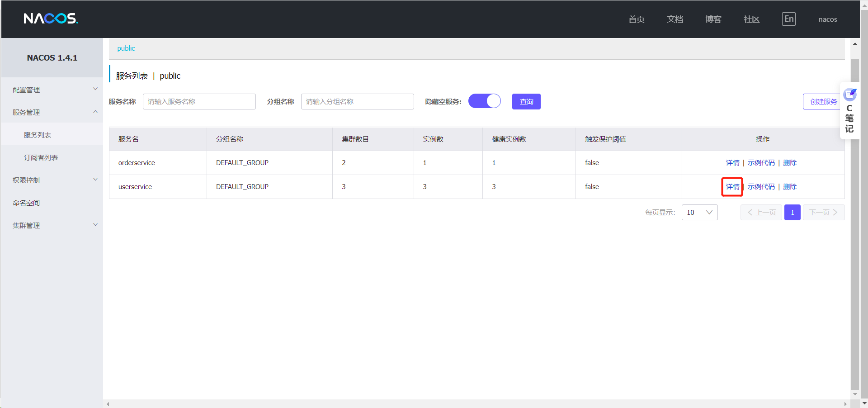Click the NACOS logo
The image size is (868, 408).
[51, 19]
